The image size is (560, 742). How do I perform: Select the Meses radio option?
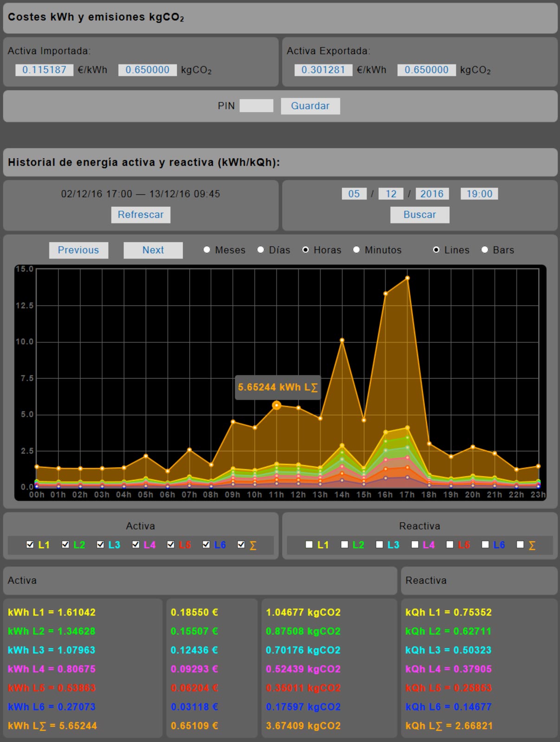(x=207, y=250)
